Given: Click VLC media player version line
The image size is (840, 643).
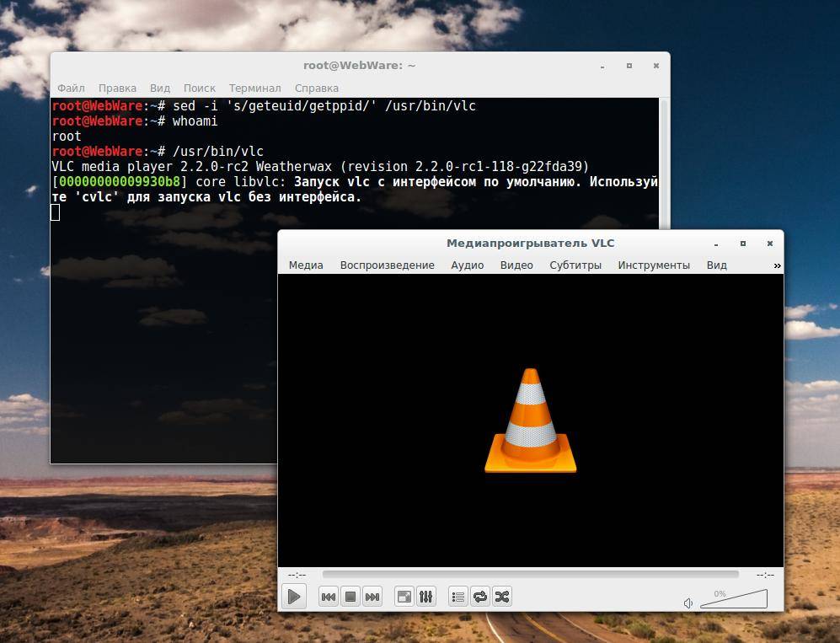Looking at the screenshot, I should coord(320,167).
